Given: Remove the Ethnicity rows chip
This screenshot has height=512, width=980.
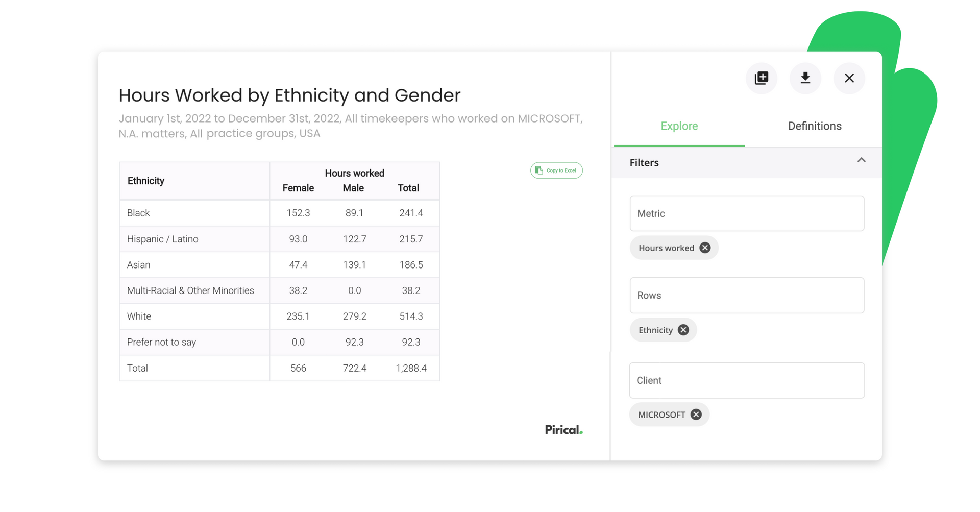Looking at the screenshot, I should click(x=684, y=330).
